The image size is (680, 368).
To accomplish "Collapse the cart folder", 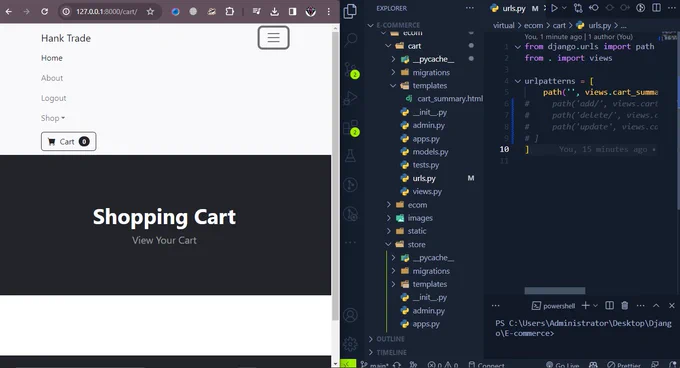I will click(388, 46).
